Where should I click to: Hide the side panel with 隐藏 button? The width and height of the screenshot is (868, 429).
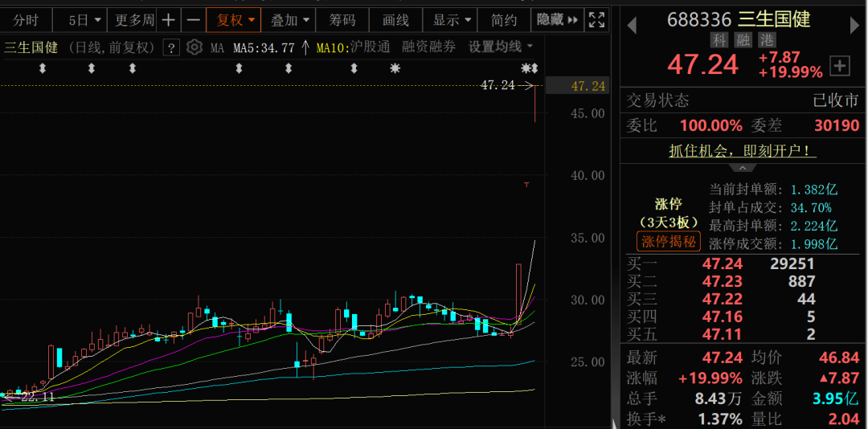pyautogui.click(x=557, y=20)
